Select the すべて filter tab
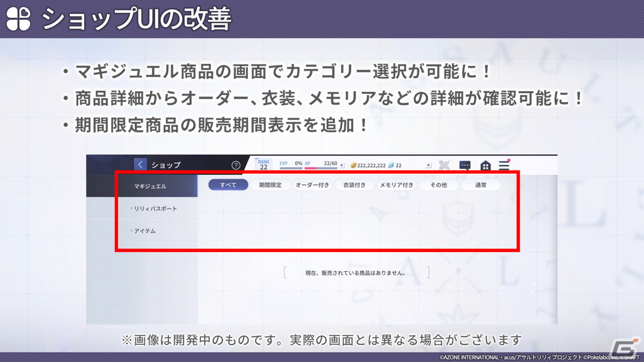Viewport: 644px width, 362px height. tap(228, 184)
